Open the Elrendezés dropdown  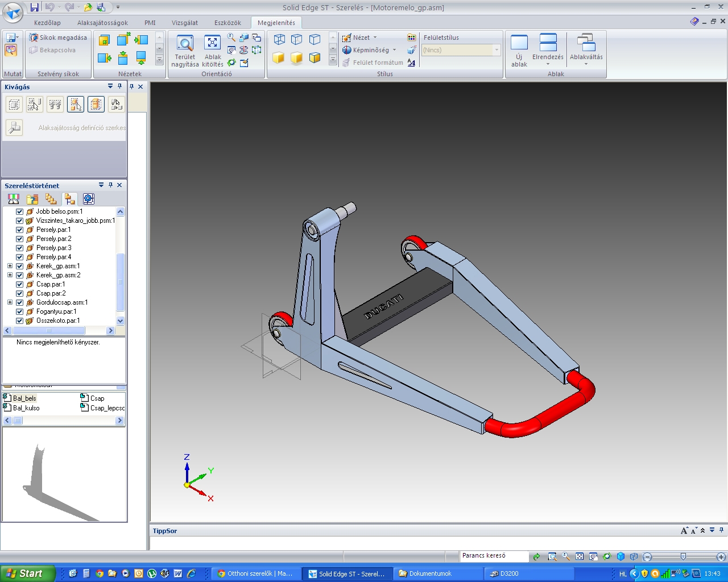pos(548,51)
